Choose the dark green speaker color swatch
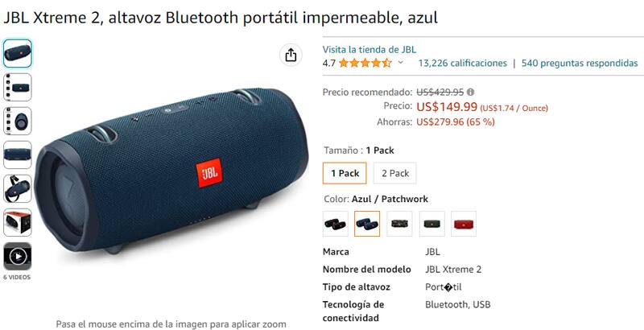 pos(431,224)
